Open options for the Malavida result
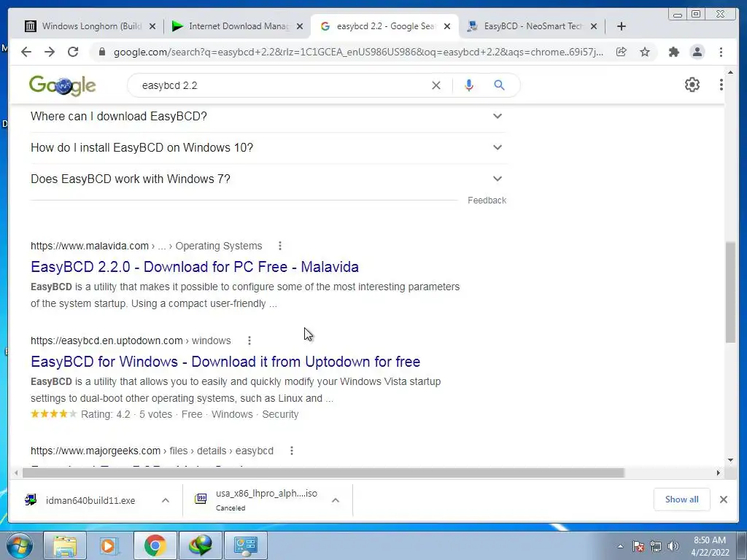Viewport: 747px width, 560px height. pyautogui.click(x=280, y=246)
